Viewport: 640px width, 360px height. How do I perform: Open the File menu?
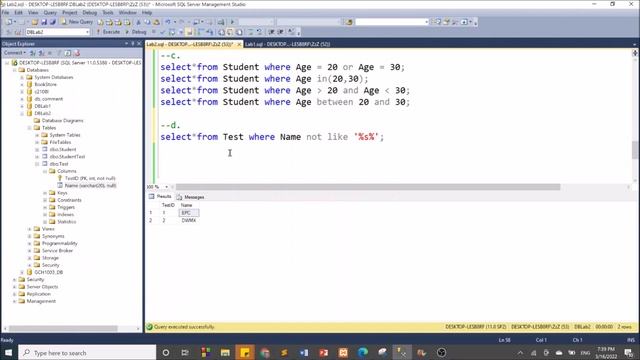tap(6, 13)
